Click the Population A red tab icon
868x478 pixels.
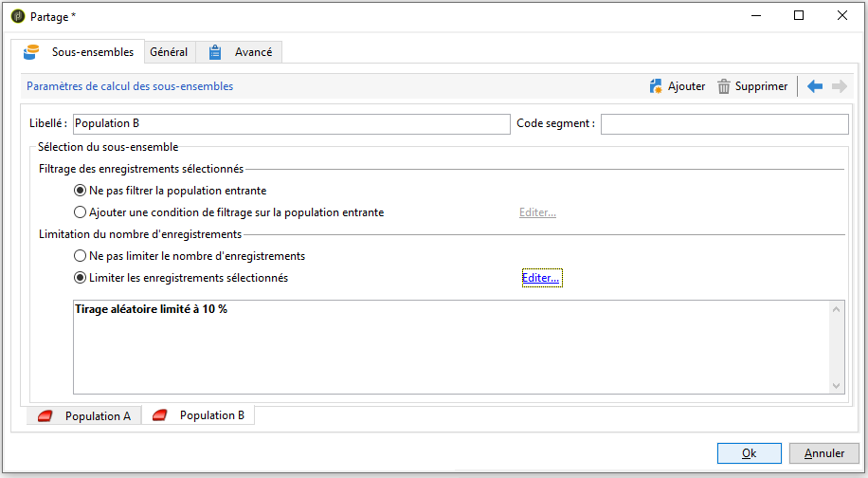tap(45, 416)
